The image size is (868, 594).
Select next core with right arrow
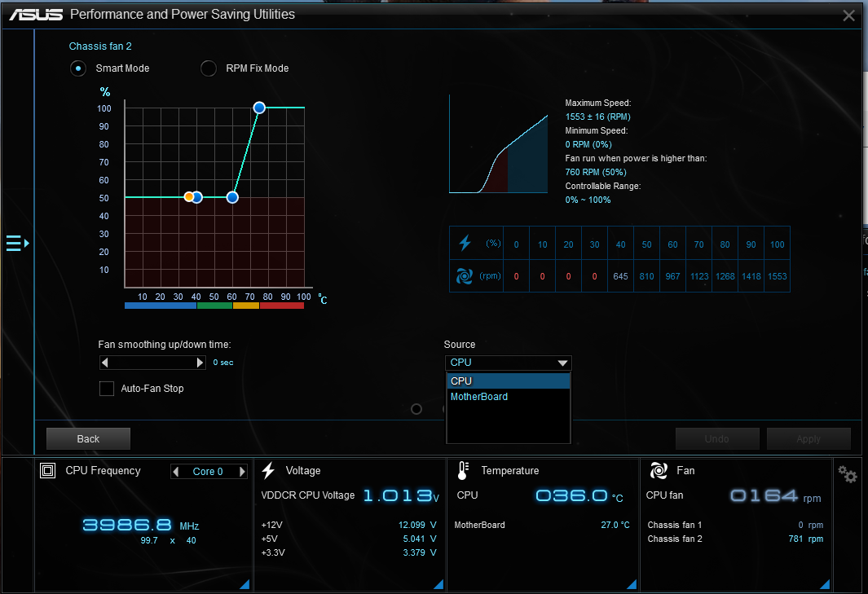(x=242, y=472)
